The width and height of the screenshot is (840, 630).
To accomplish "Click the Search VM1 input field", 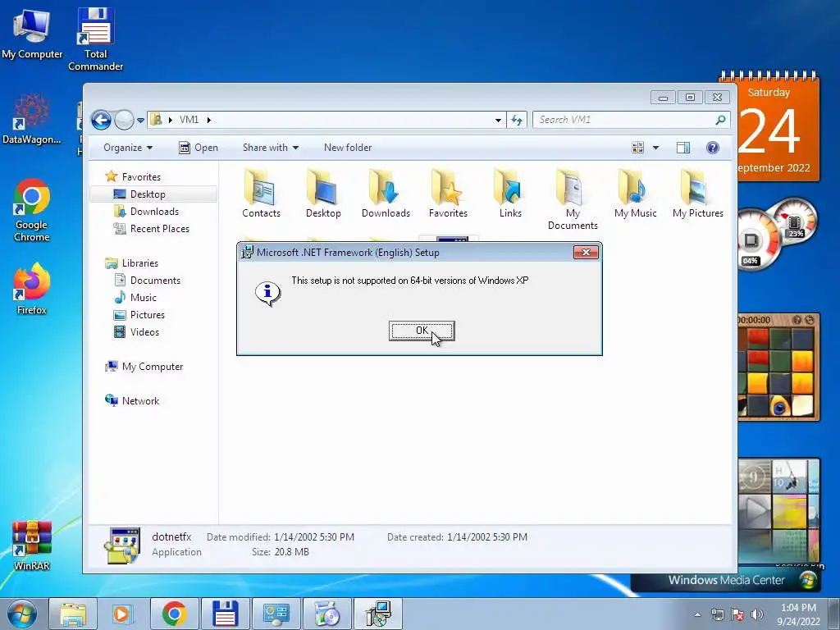I will (x=626, y=120).
